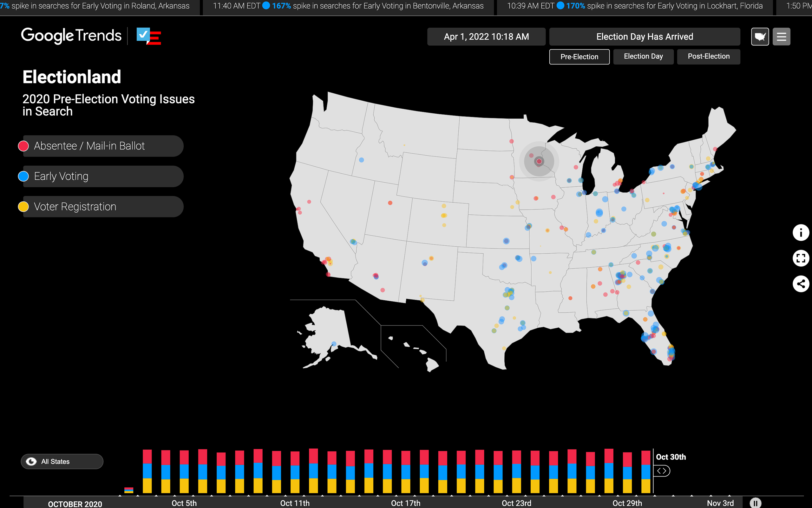812x508 pixels.
Task: Click the red Absentee ballot color dot
Action: pos(23,146)
